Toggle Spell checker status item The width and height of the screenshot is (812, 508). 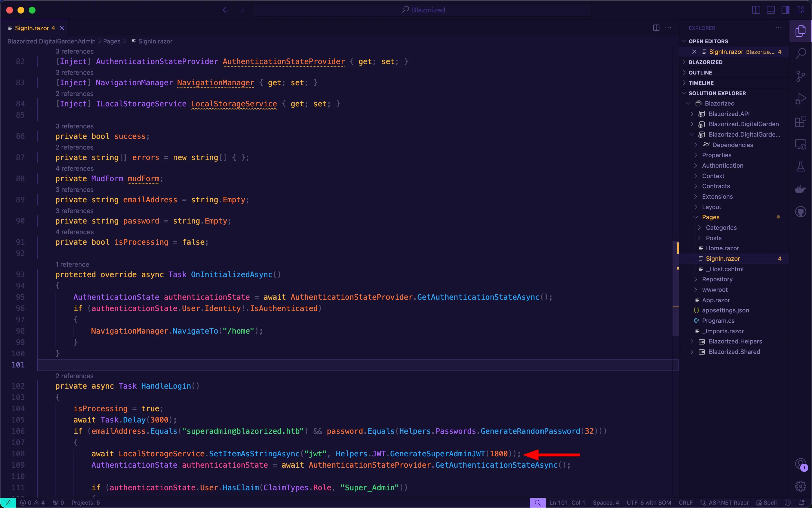[x=766, y=503]
